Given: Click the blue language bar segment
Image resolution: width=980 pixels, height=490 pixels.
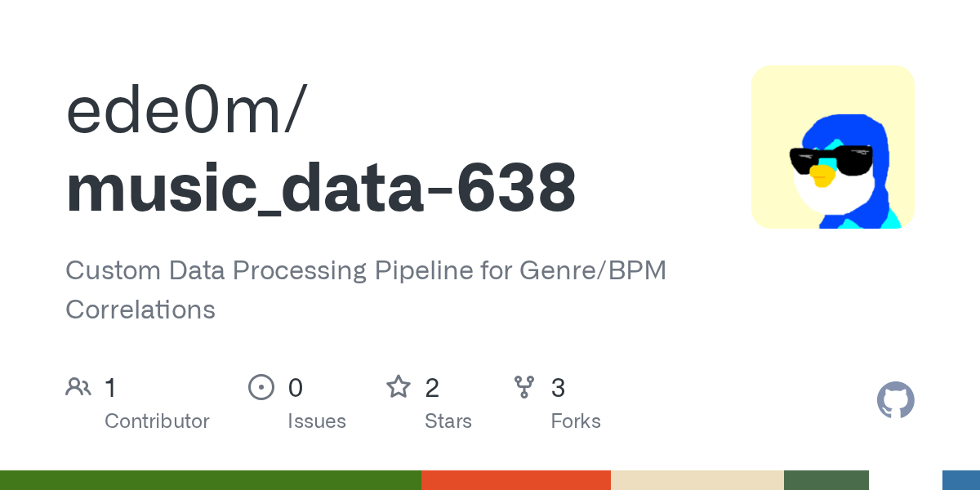Looking at the screenshot, I should click(x=960, y=480).
